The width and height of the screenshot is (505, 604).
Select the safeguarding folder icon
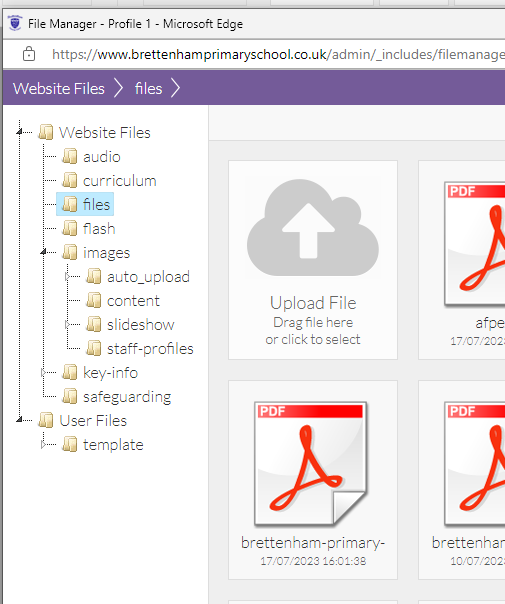pyautogui.click(x=70, y=396)
